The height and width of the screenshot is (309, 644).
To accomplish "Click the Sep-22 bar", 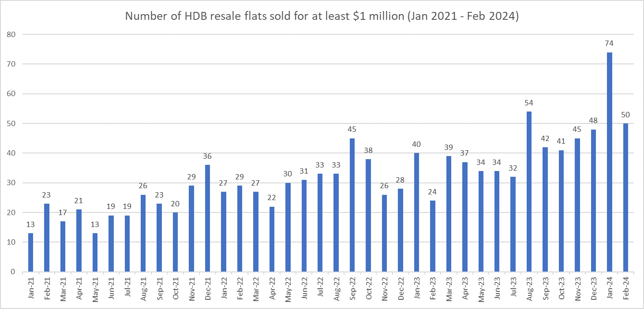I will 352,205.
